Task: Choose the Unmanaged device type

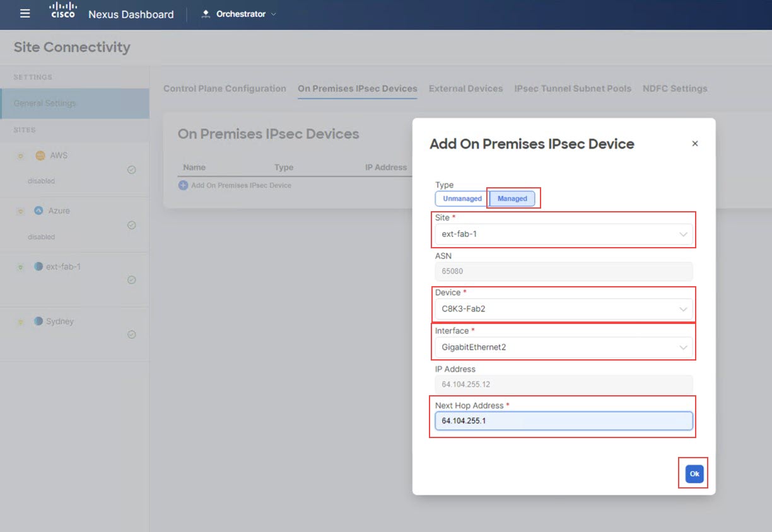Action: 462,199
